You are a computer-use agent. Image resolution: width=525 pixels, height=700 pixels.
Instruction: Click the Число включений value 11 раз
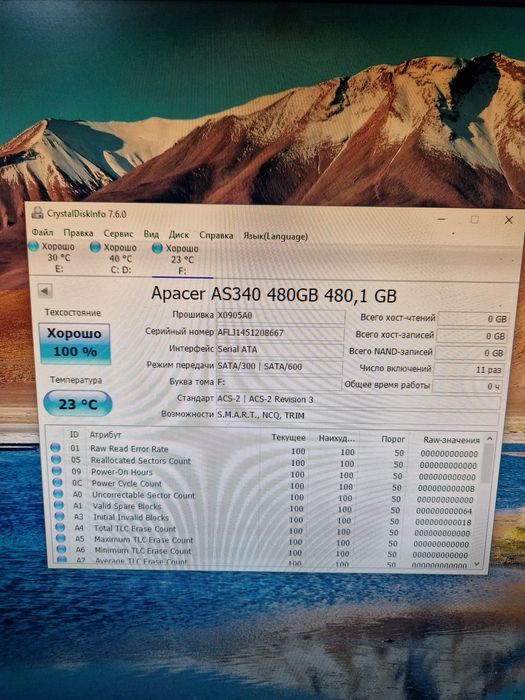click(x=468, y=370)
